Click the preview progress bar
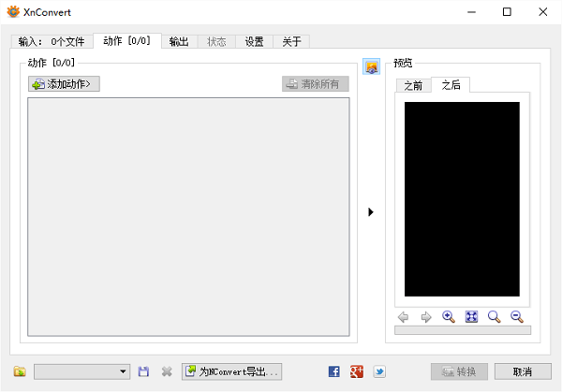The width and height of the screenshot is (562, 392). 463,330
